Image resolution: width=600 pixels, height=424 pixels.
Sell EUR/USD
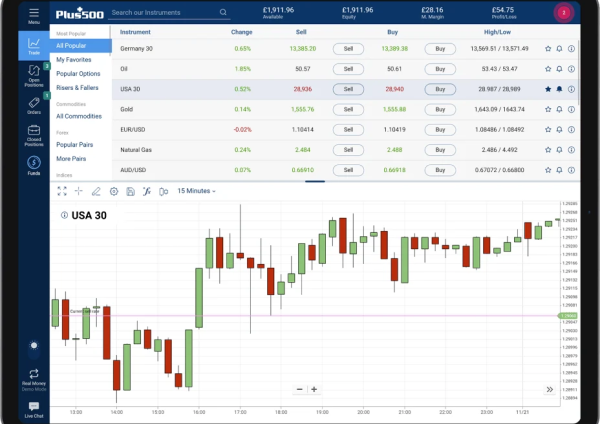(348, 130)
